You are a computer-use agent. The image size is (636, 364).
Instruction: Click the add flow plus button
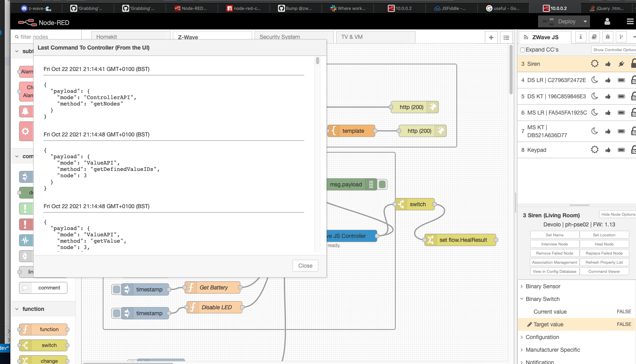491,37
